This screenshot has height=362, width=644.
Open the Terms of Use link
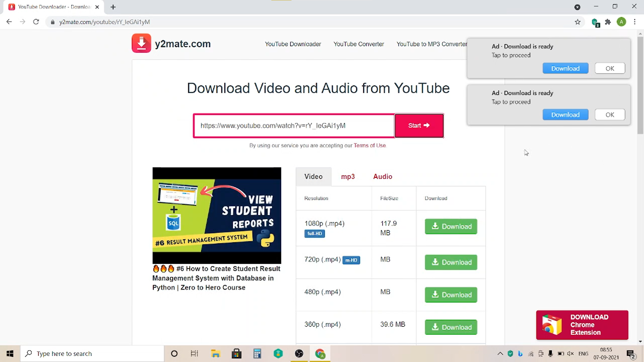(x=370, y=145)
